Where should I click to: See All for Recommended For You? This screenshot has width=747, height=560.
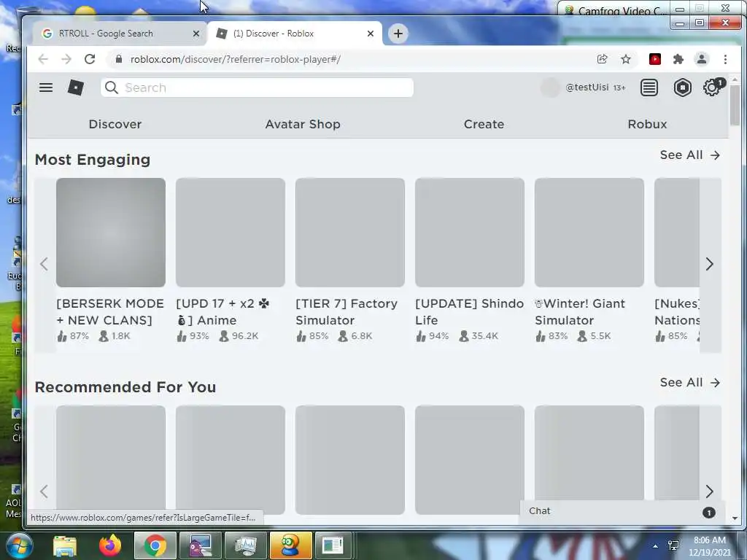tap(689, 382)
